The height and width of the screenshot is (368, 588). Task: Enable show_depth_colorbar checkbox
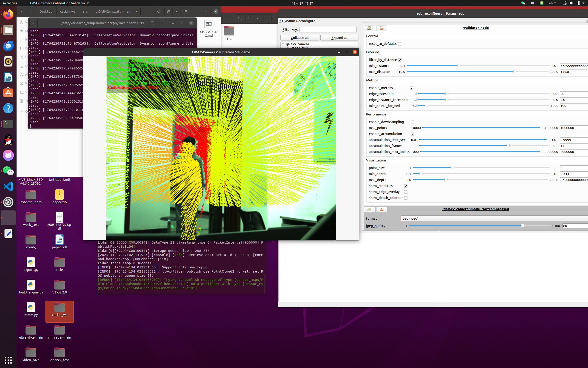pos(406,198)
